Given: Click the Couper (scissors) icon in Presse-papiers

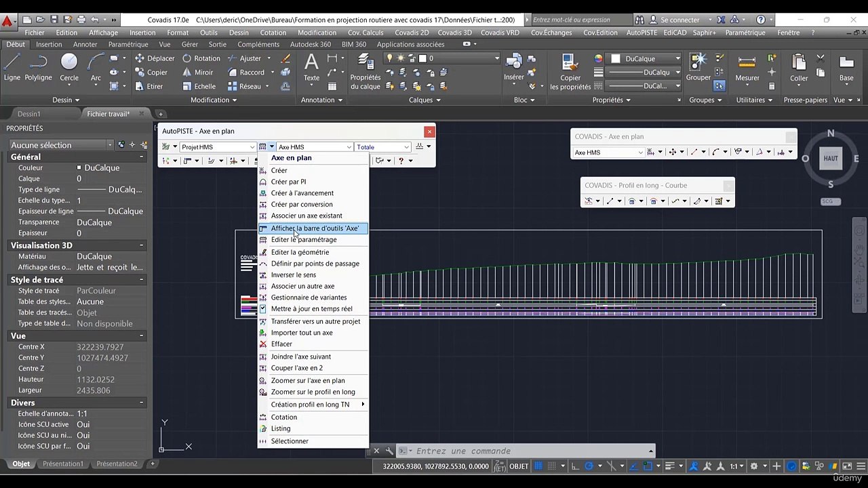Looking at the screenshot, I should point(821,58).
